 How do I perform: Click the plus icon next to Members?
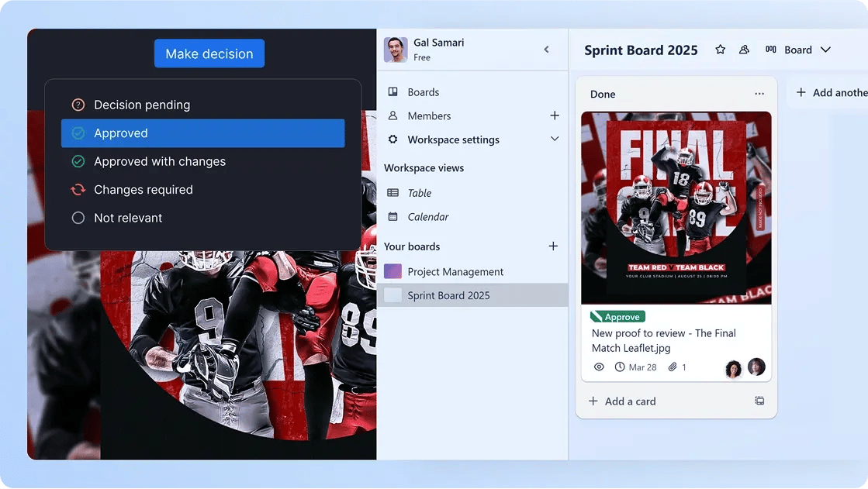554,115
